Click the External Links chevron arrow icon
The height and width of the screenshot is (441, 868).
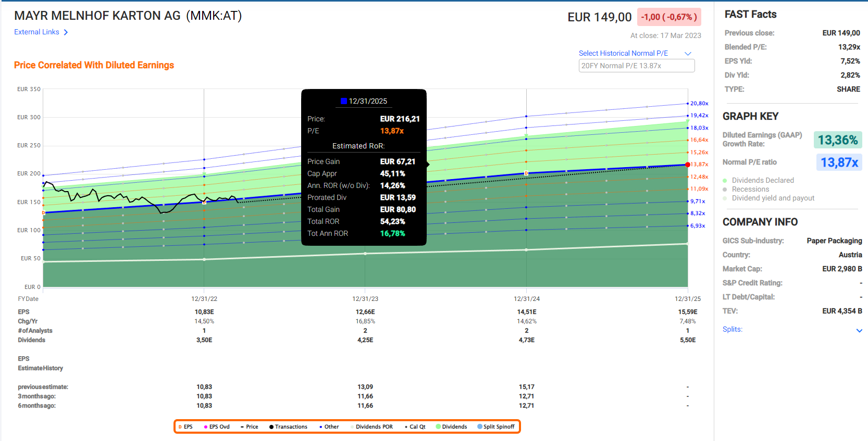pos(66,32)
